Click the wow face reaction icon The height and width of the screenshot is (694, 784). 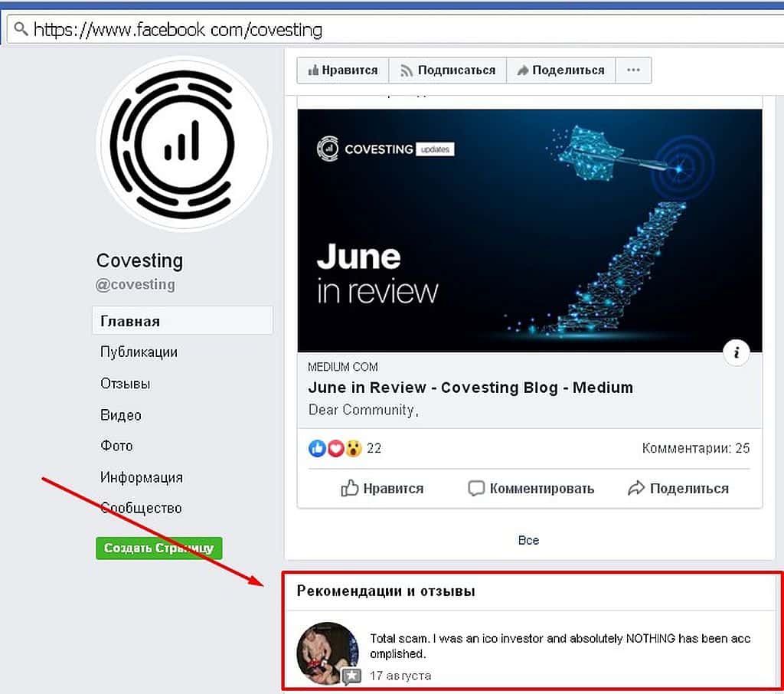click(x=353, y=448)
